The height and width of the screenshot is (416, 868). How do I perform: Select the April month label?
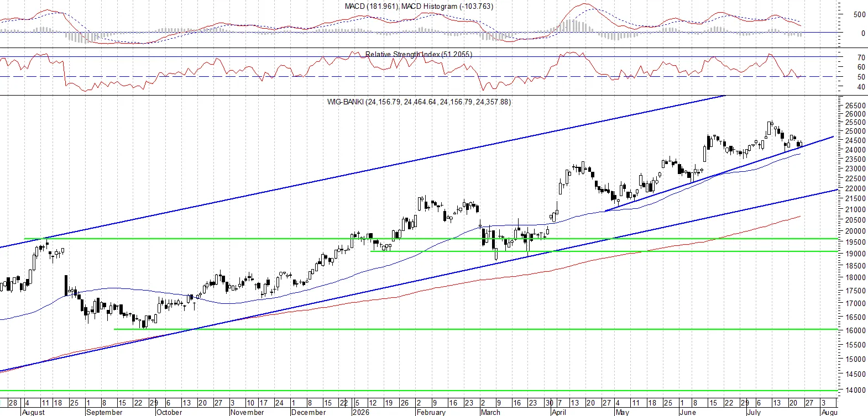pos(559,412)
